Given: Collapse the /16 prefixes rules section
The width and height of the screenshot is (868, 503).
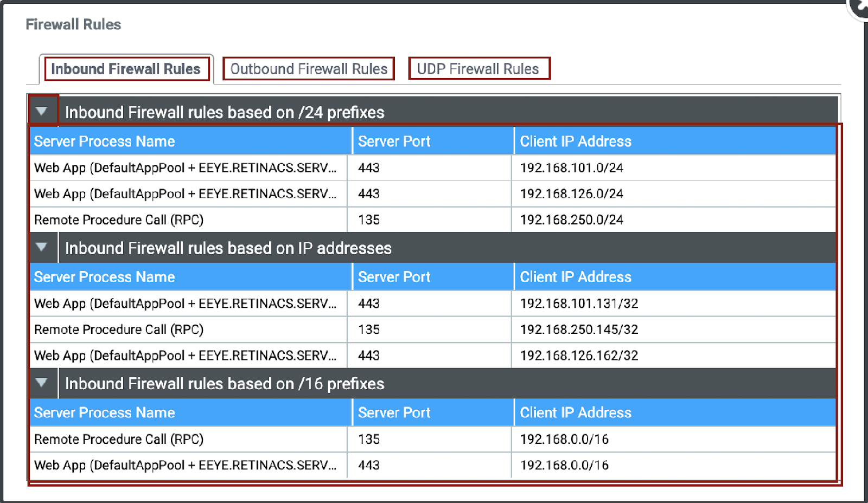Looking at the screenshot, I should click(42, 383).
